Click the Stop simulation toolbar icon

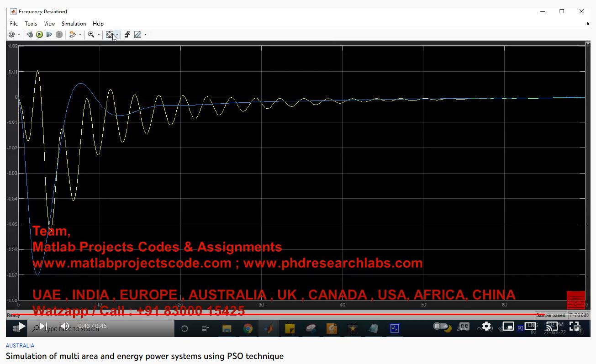[59, 35]
